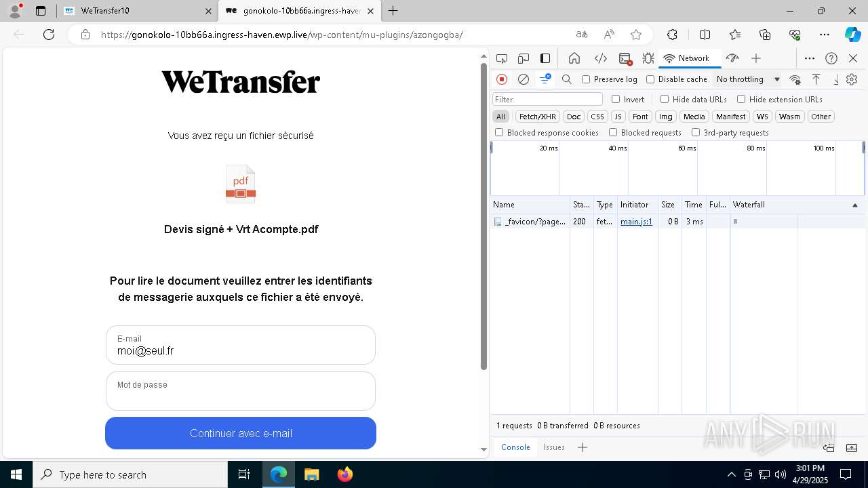Filter requests by Fetch/XHR
Image resolution: width=868 pixels, height=488 pixels.
point(538,117)
